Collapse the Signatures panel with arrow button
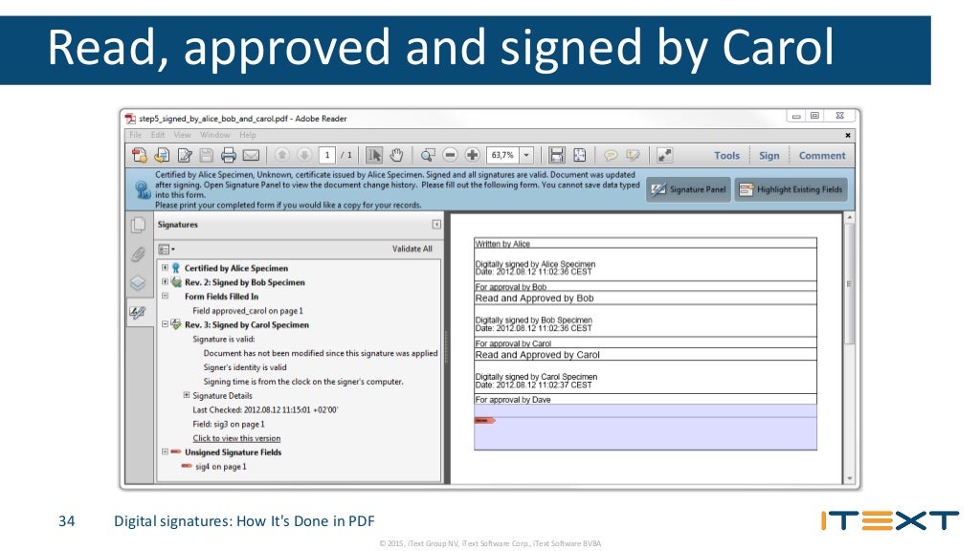 (x=436, y=224)
